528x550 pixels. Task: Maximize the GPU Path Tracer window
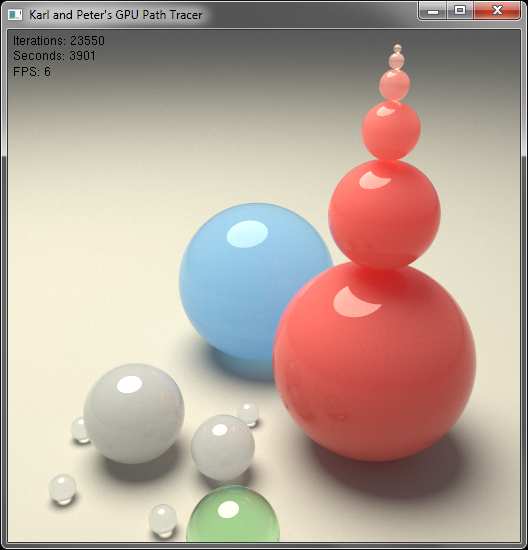coord(460,11)
